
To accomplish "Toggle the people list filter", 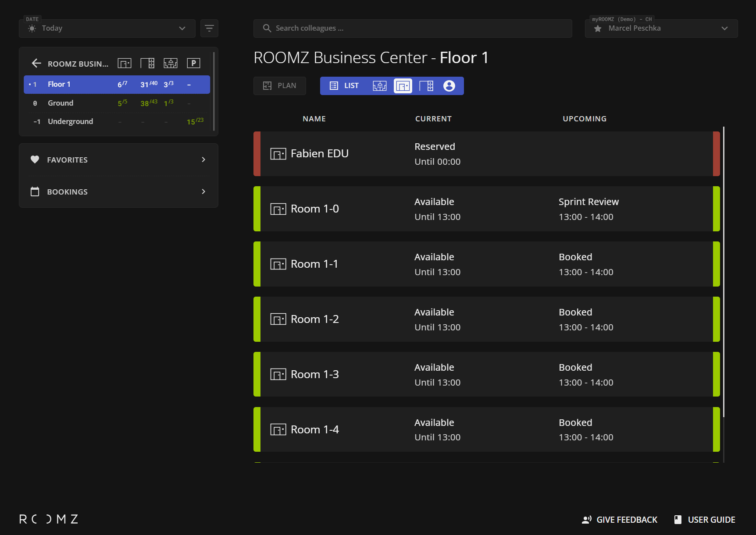I will click(449, 86).
